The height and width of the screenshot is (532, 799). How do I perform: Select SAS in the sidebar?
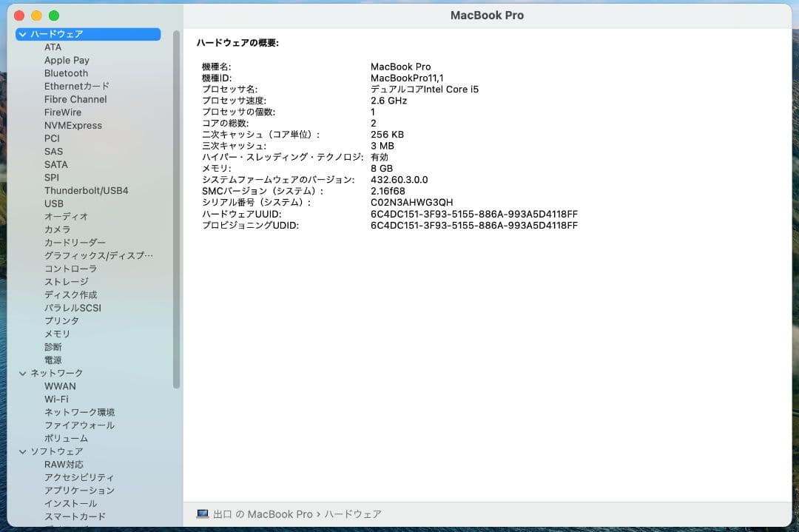[53, 152]
